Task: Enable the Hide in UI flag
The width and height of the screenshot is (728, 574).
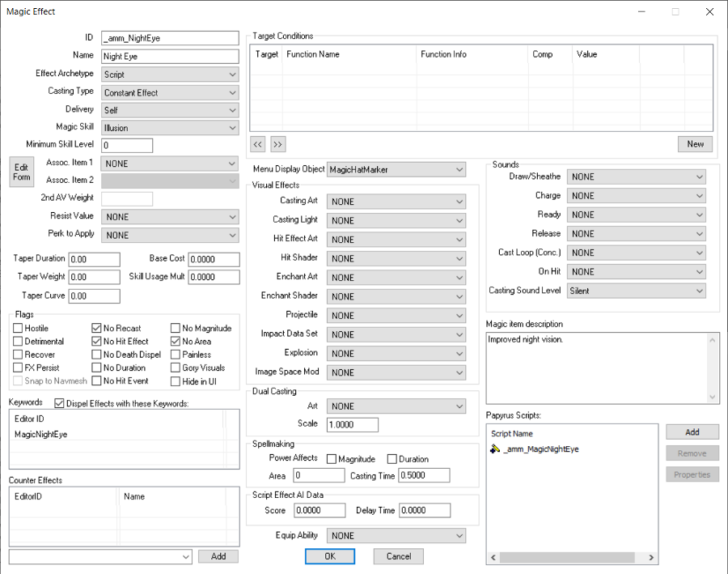Action: pyautogui.click(x=176, y=381)
